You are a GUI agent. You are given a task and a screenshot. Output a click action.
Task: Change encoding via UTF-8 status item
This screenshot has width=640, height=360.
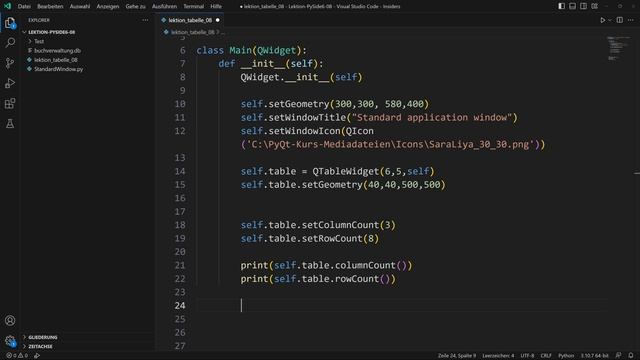[527, 356]
